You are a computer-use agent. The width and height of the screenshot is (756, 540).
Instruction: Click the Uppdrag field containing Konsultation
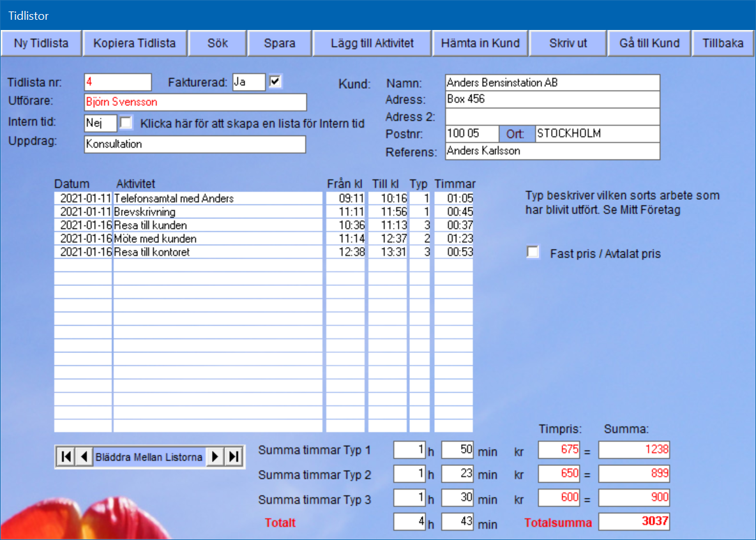(x=195, y=144)
